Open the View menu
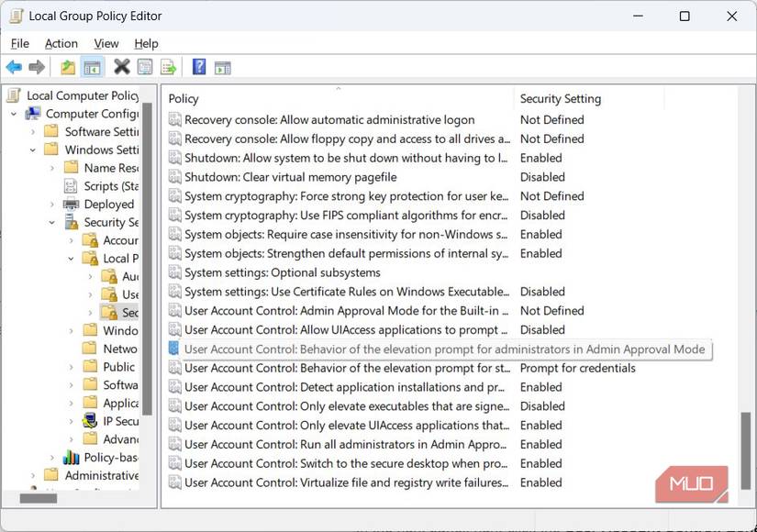This screenshot has height=532, width=757. click(x=106, y=43)
